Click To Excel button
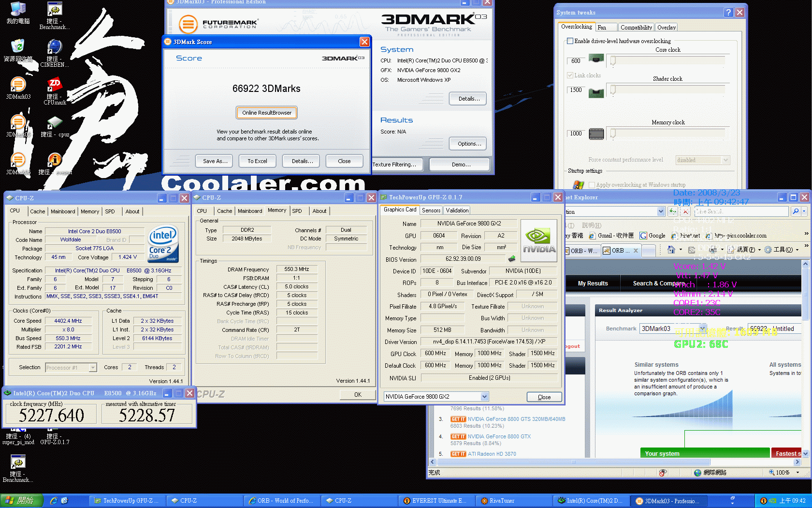Image resolution: width=812 pixels, height=508 pixels. pos(257,161)
